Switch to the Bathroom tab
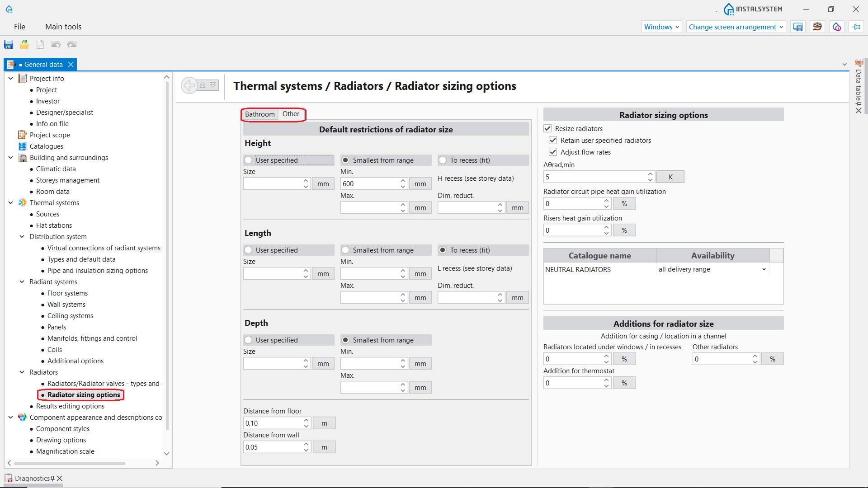868x488 pixels. tap(259, 114)
